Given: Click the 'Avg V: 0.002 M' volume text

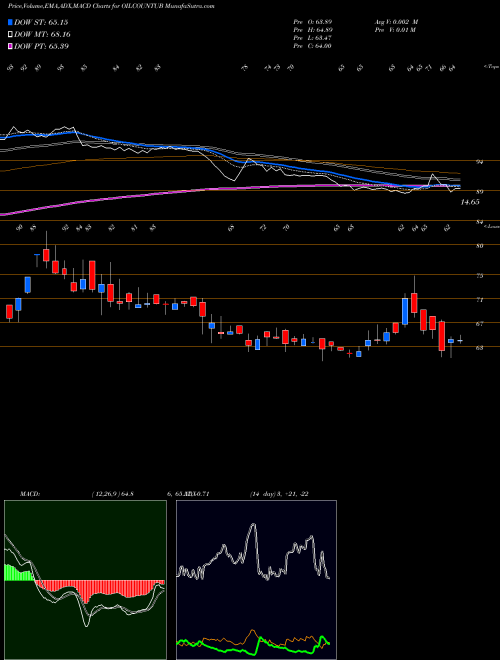Looking at the screenshot, I should pos(396,22).
